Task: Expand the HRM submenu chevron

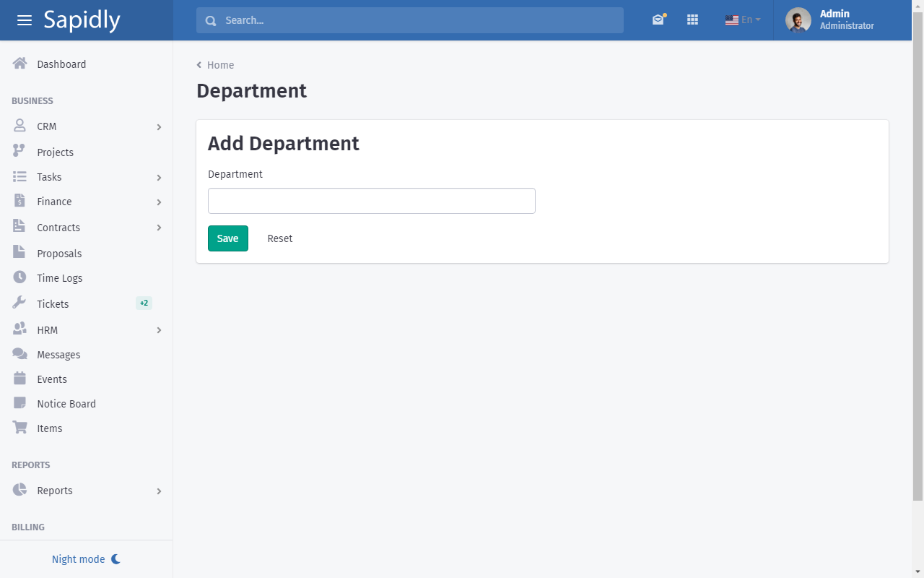Action: pyautogui.click(x=159, y=330)
